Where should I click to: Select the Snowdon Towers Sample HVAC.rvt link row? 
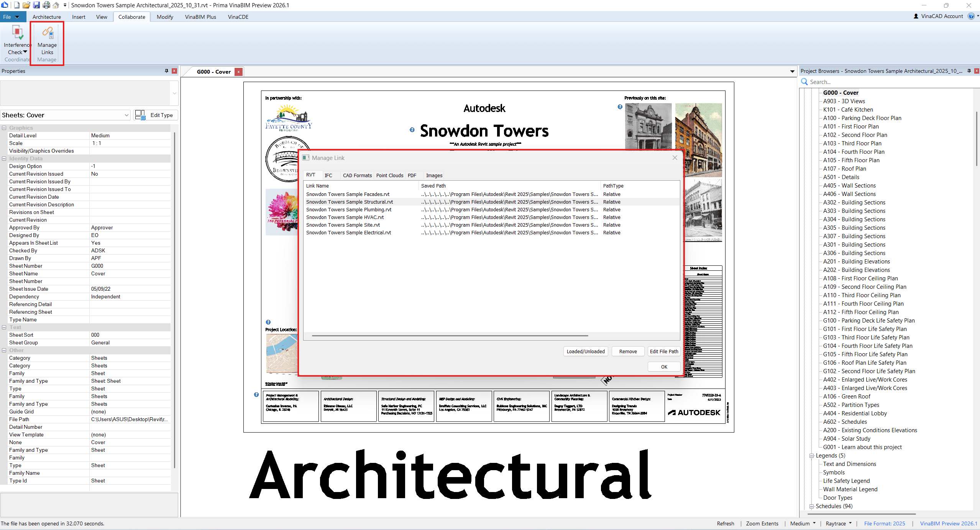tap(345, 217)
